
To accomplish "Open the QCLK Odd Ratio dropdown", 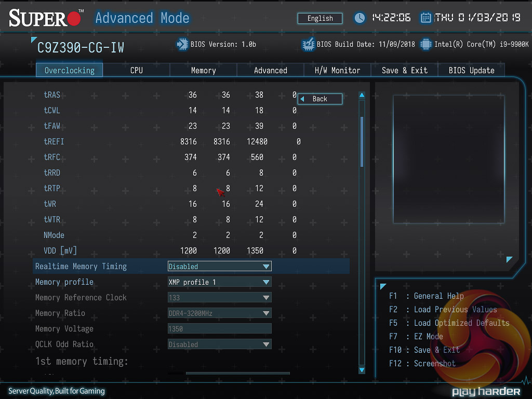I will pyautogui.click(x=220, y=344).
